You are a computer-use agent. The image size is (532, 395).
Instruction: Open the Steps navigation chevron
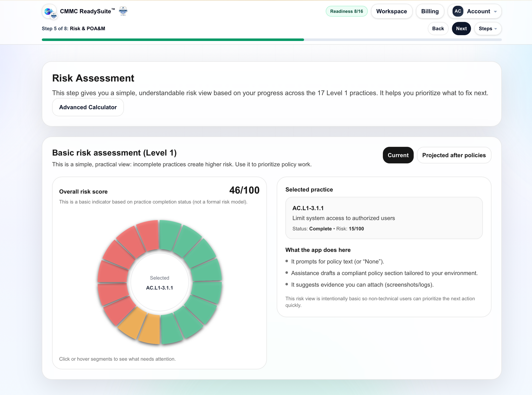pos(496,29)
